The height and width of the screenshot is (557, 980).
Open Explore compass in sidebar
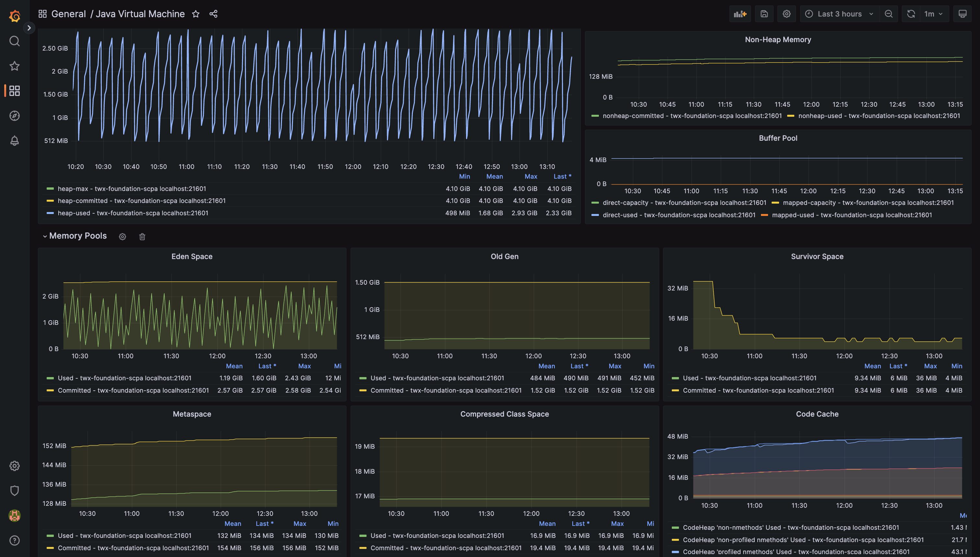(x=15, y=116)
